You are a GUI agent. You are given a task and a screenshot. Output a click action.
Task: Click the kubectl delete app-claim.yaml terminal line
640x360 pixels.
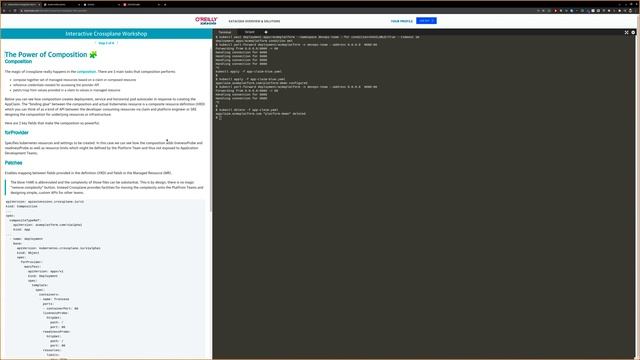(247, 110)
